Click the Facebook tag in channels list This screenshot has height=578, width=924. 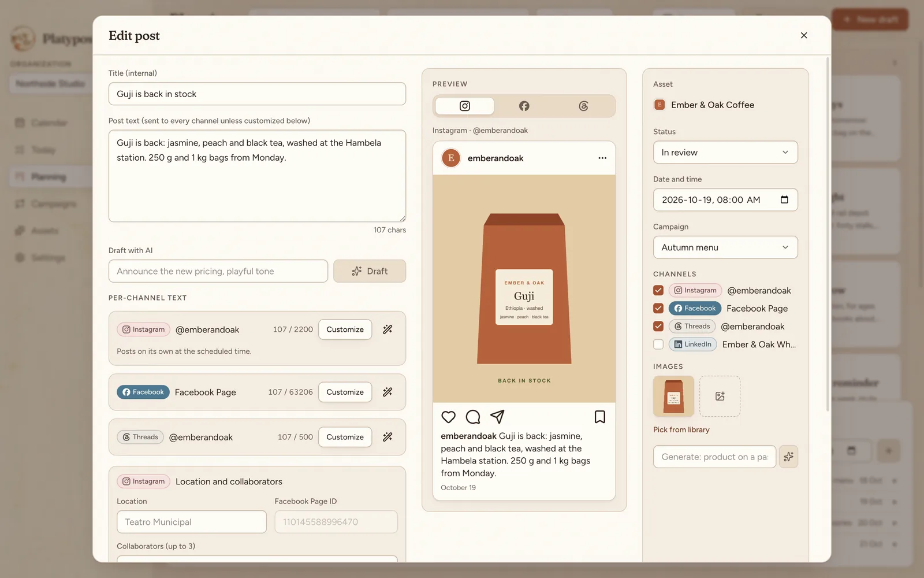click(x=695, y=308)
